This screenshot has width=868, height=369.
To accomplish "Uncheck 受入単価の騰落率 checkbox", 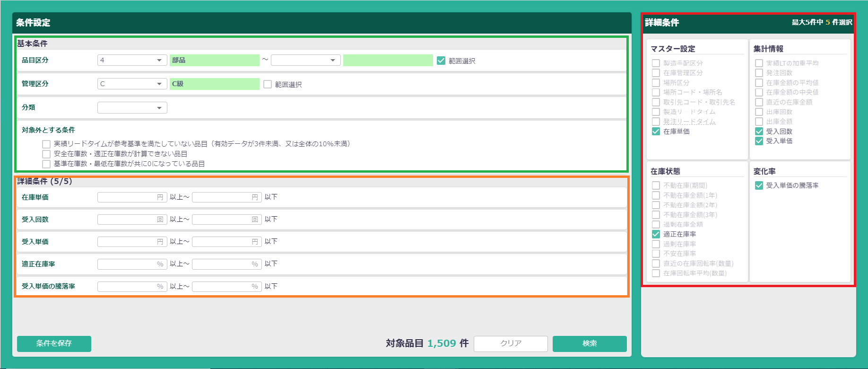I will tap(759, 185).
